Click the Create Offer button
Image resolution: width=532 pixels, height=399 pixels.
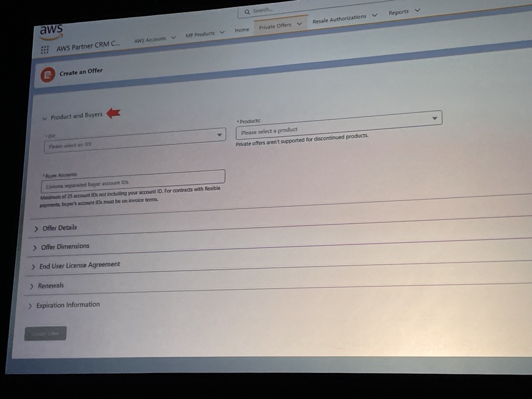[x=45, y=334]
